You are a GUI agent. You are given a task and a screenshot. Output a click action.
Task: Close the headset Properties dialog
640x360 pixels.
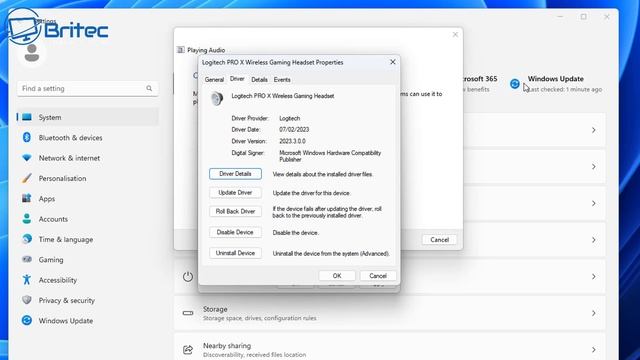393,62
